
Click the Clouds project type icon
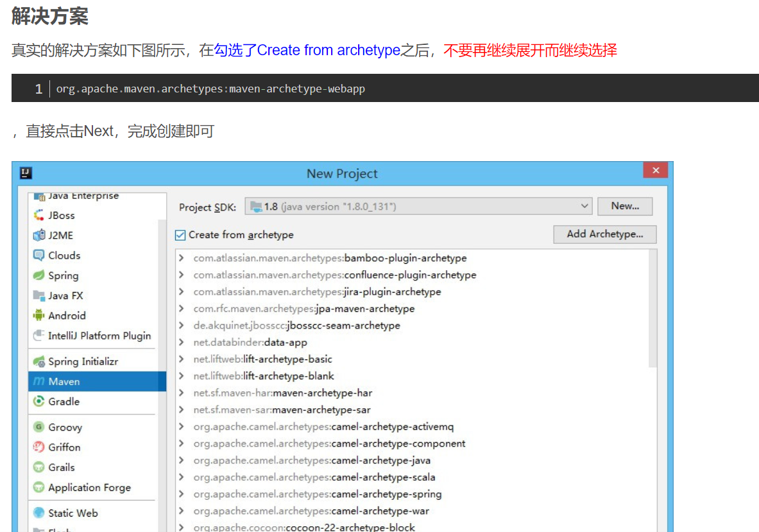38,255
